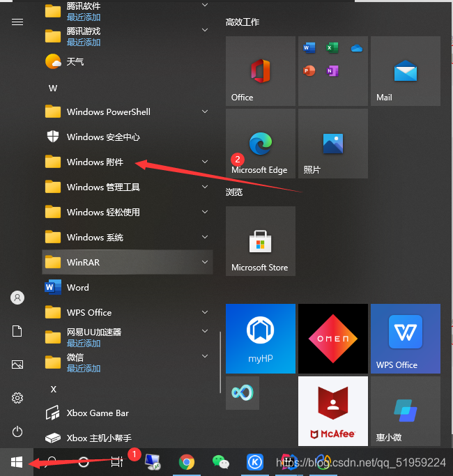Open Chrome from the taskbar

[x=186, y=462]
